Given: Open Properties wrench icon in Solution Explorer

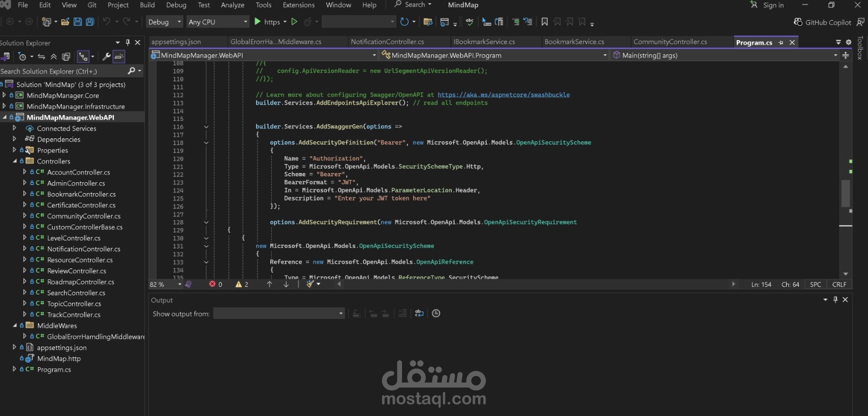Looking at the screenshot, I should tap(106, 56).
